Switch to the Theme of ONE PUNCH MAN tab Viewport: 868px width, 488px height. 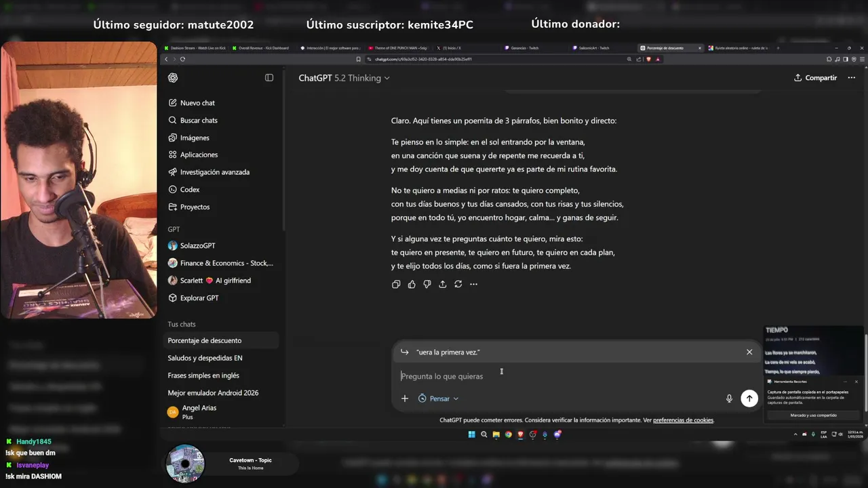pyautogui.click(x=400, y=48)
